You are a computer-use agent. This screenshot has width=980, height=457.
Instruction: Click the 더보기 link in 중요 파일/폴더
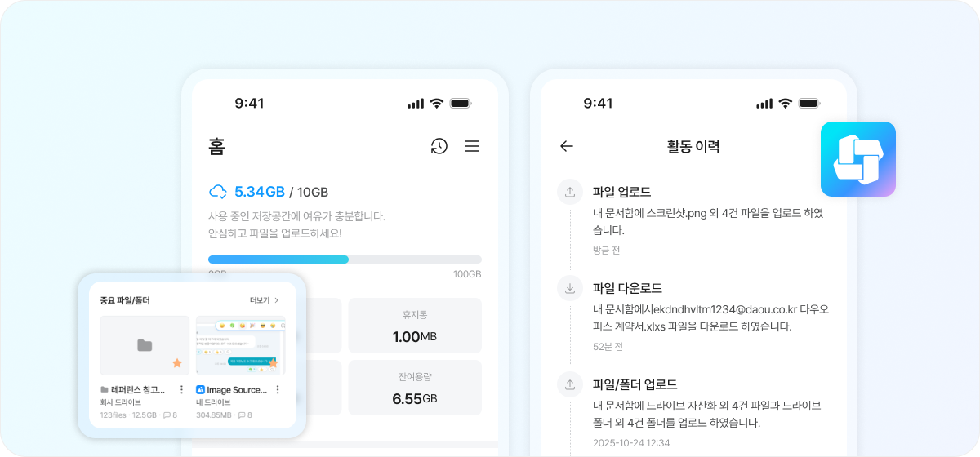(x=265, y=300)
